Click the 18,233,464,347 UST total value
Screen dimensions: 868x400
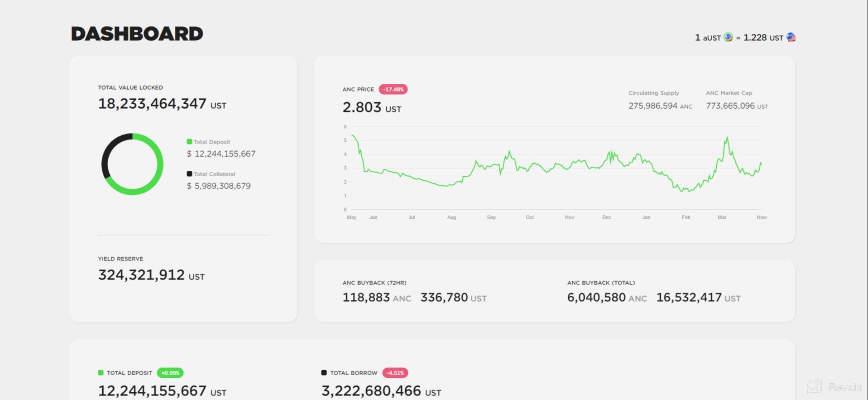click(162, 104)
